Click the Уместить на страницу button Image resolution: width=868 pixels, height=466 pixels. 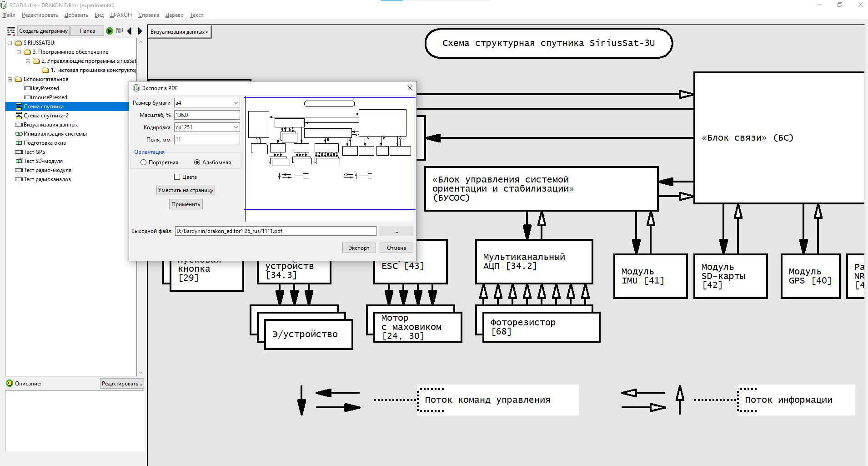click(x=186, y=190)
